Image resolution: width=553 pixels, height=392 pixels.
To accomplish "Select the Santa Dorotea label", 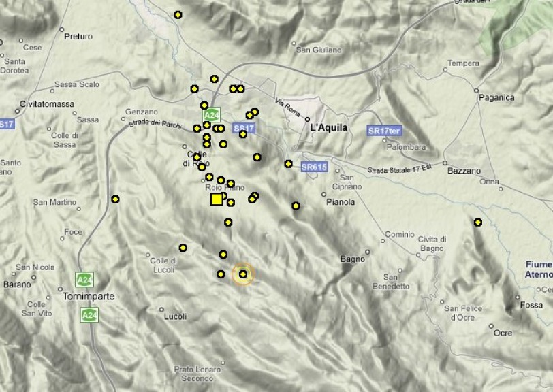I will (14, 66).
